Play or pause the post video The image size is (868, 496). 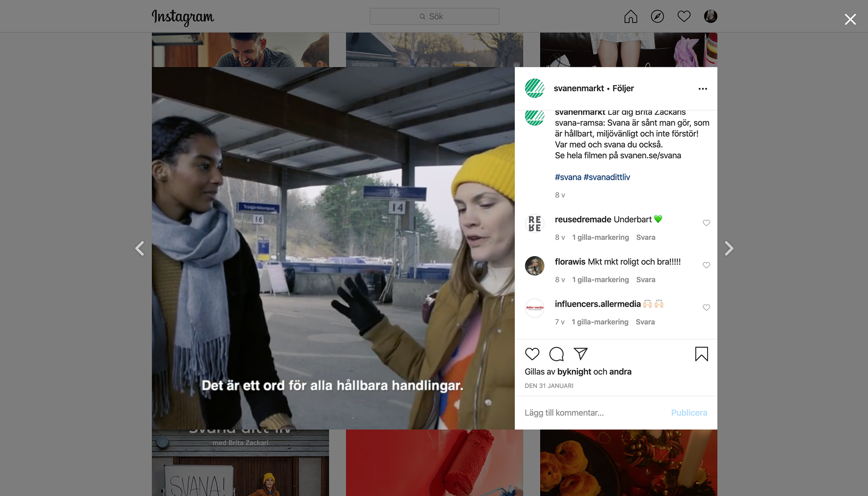[x=333, y=248]
